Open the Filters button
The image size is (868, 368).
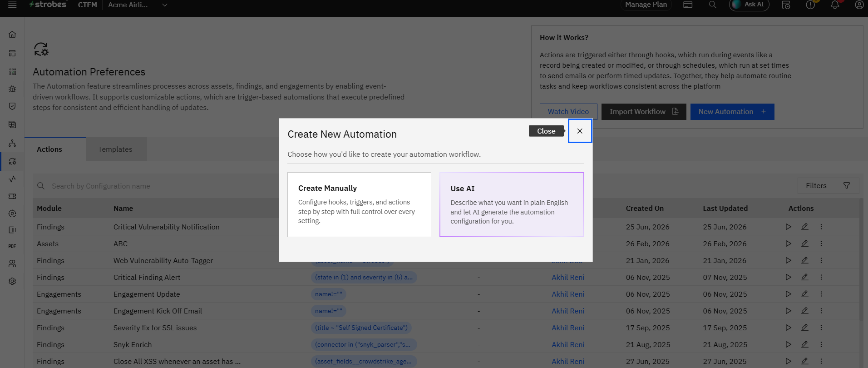coord(828,186)
